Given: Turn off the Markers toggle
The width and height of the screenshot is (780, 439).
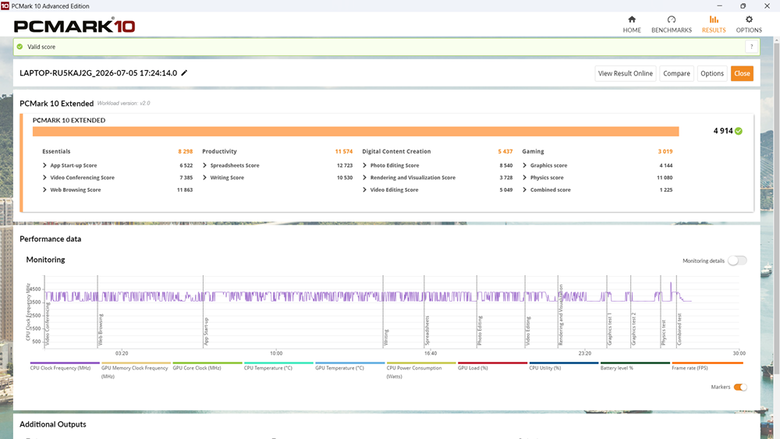Looking at the screenshot, I should point(740,387).
